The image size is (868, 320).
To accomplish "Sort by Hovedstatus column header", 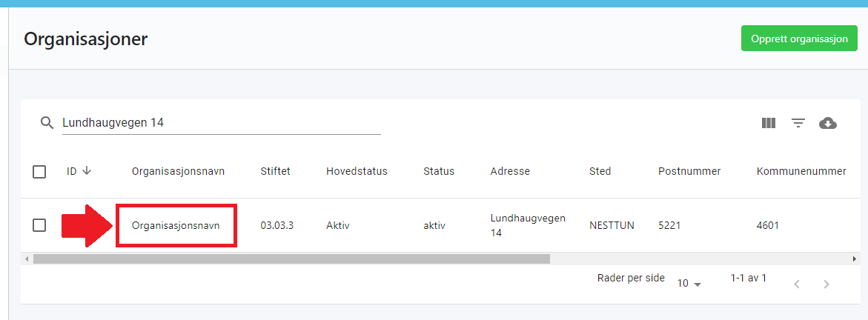I will click(357, 171).
